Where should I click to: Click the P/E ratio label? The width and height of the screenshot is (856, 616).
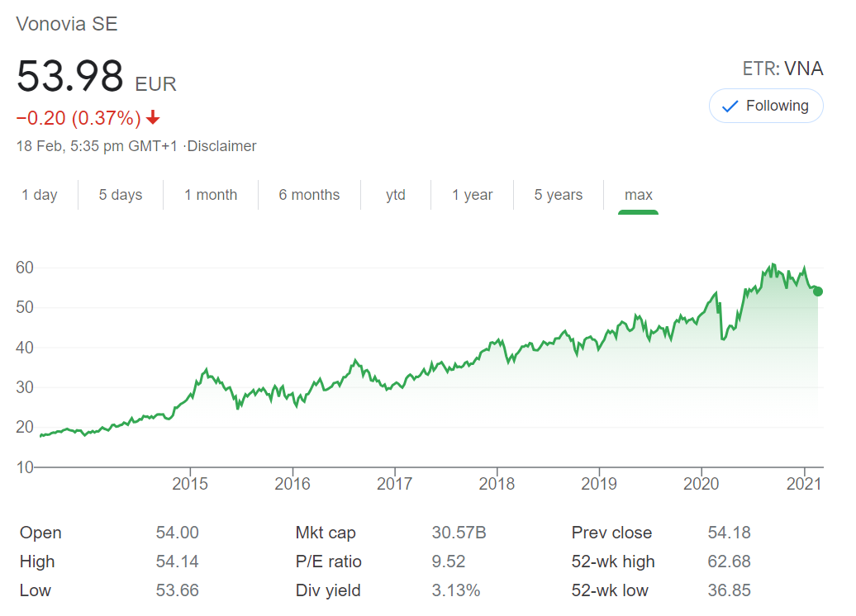click(x=328, y=562)
